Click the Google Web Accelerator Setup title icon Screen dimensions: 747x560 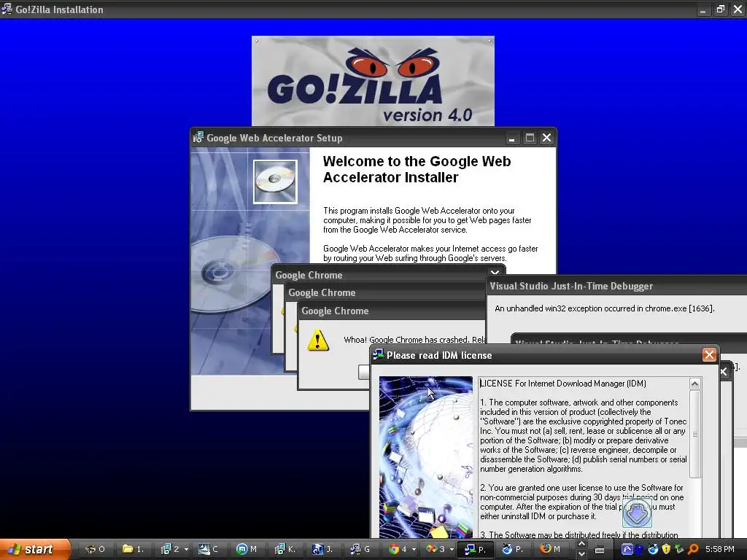(x=198, y=138)
